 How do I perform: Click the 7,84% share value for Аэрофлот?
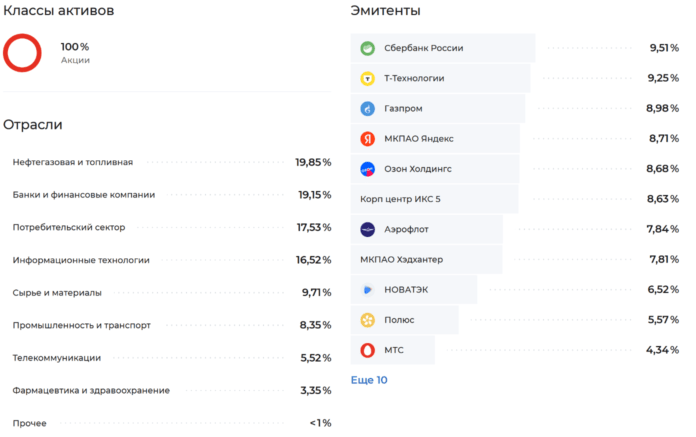point(663,229)
